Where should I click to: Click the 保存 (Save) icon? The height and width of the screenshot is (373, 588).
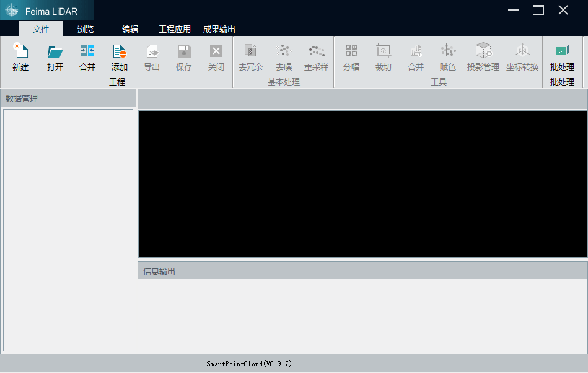point(184,51)
